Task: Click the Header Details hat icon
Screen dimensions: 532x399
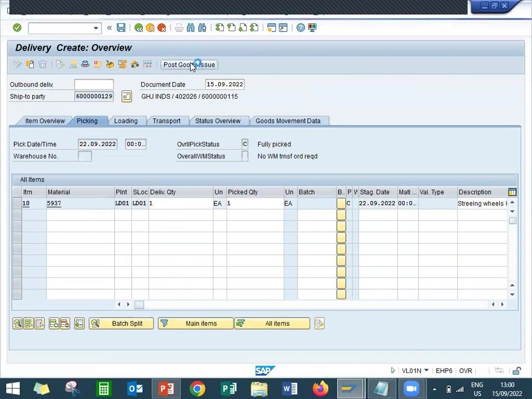Action: click(x=85, y=64)
